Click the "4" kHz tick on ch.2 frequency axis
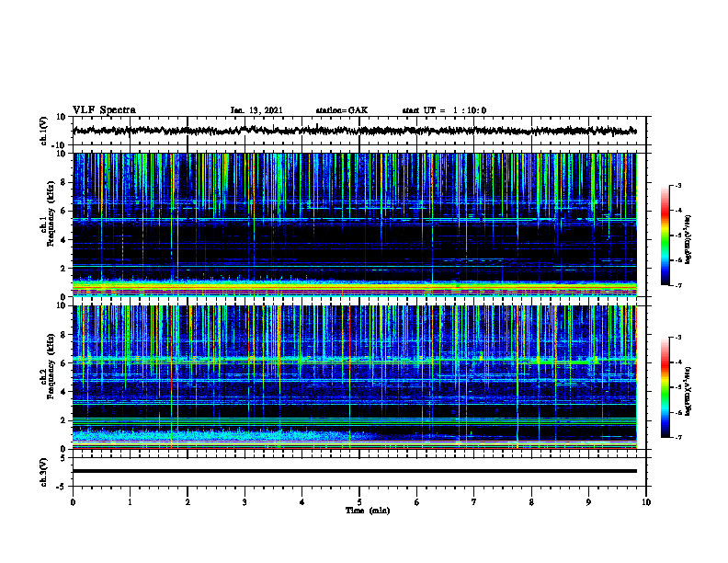 pos(64,392)
